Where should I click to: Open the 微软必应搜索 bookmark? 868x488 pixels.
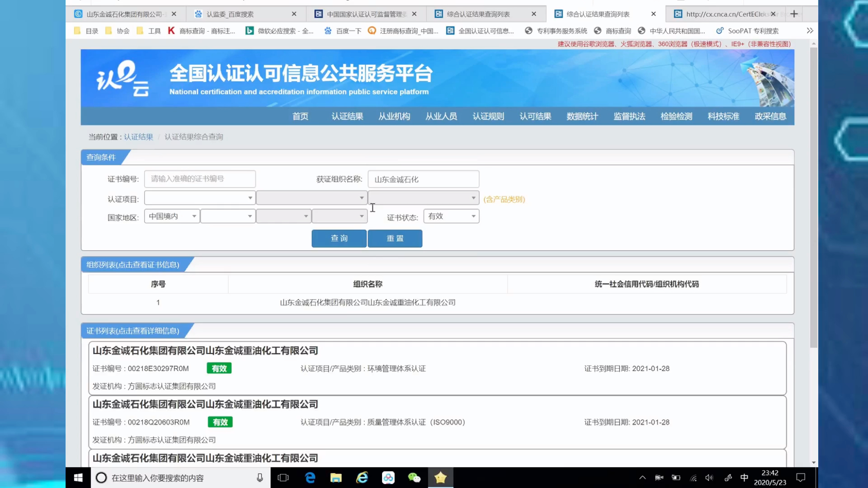[279, 31]
